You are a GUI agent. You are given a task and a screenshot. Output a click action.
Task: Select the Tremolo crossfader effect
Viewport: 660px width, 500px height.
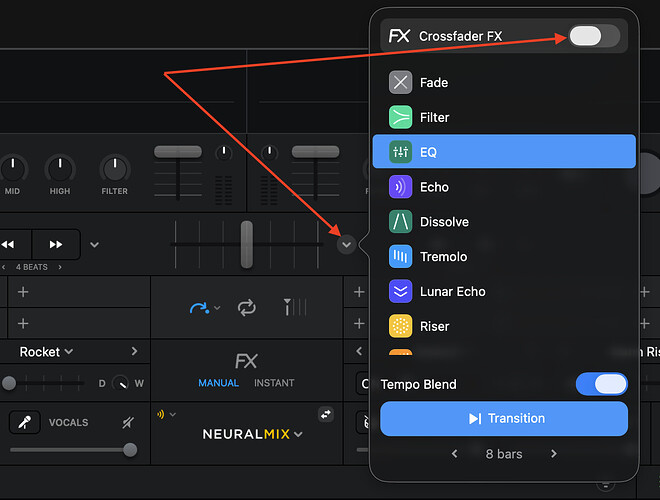[504, 257]
